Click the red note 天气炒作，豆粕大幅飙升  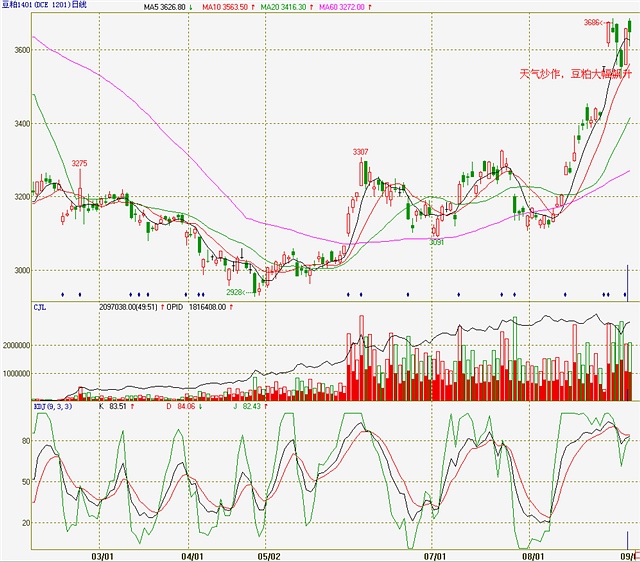(576, 74)
